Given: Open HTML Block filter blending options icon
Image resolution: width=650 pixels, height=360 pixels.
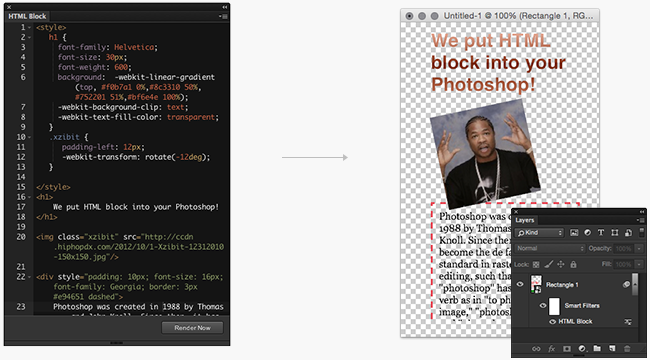Looking at the screenshot, I should coord(628,322).
